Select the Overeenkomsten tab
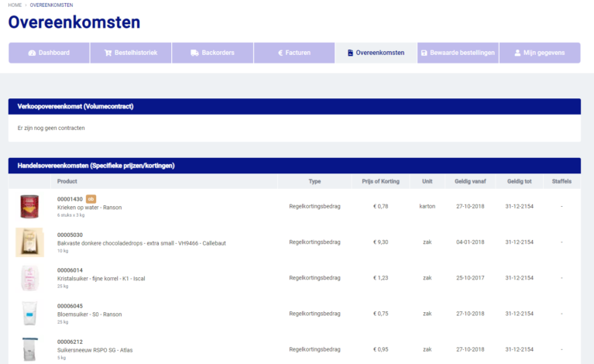This screenshot has height=364, width=594. point(376,53)
